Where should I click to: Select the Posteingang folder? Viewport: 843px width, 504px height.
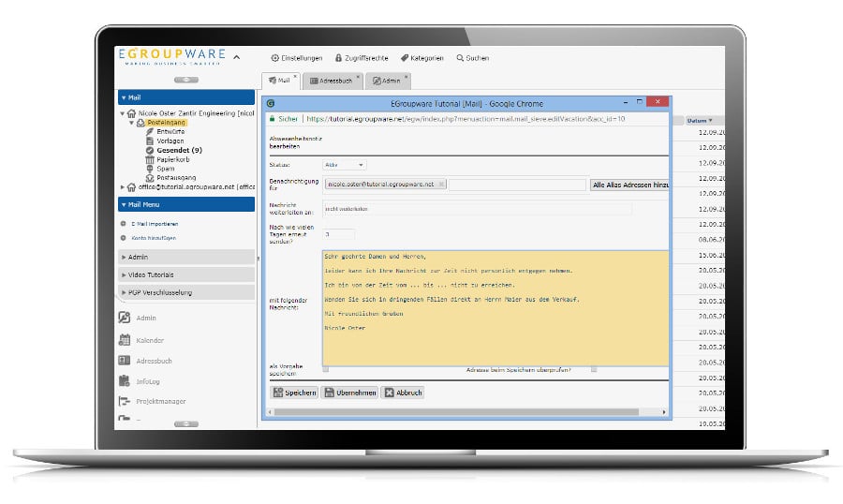(166, 123)
